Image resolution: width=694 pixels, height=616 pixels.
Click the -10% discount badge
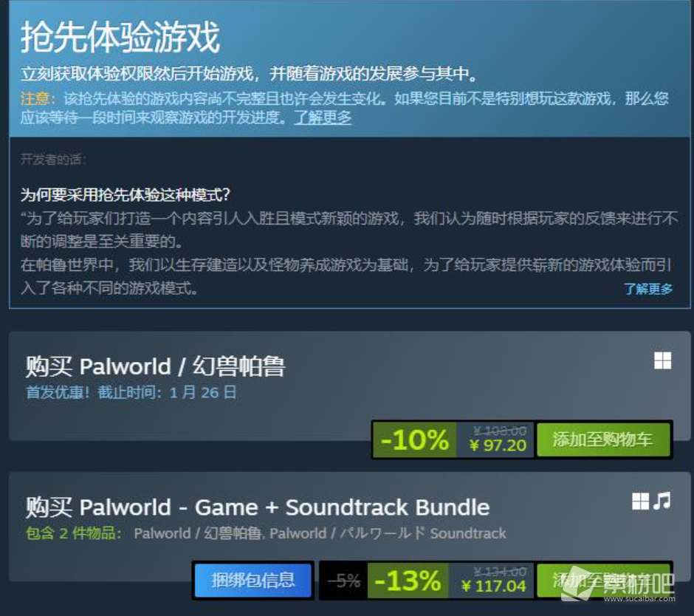coord(414,439)
